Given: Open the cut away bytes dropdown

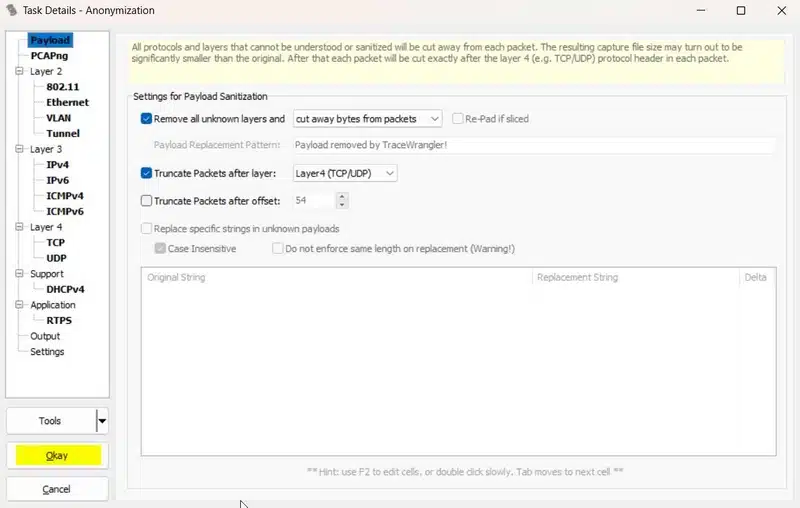Looking at the screenshot, I should coord(367,119).
